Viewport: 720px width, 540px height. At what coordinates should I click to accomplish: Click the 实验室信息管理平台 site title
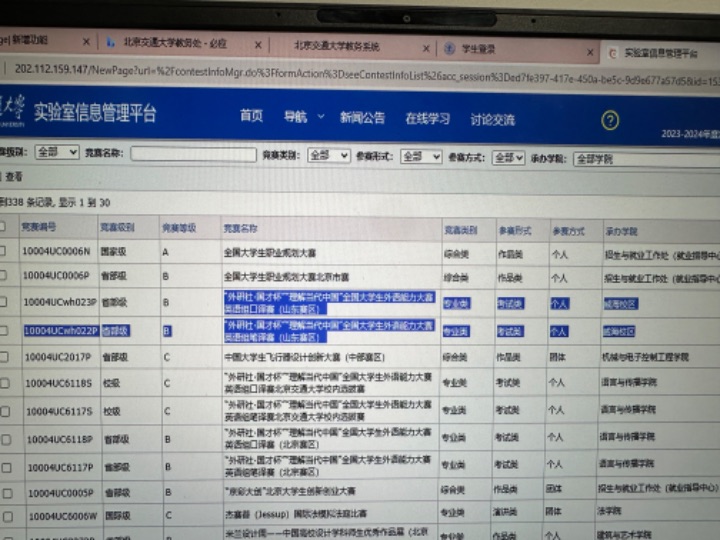point(95,112)
